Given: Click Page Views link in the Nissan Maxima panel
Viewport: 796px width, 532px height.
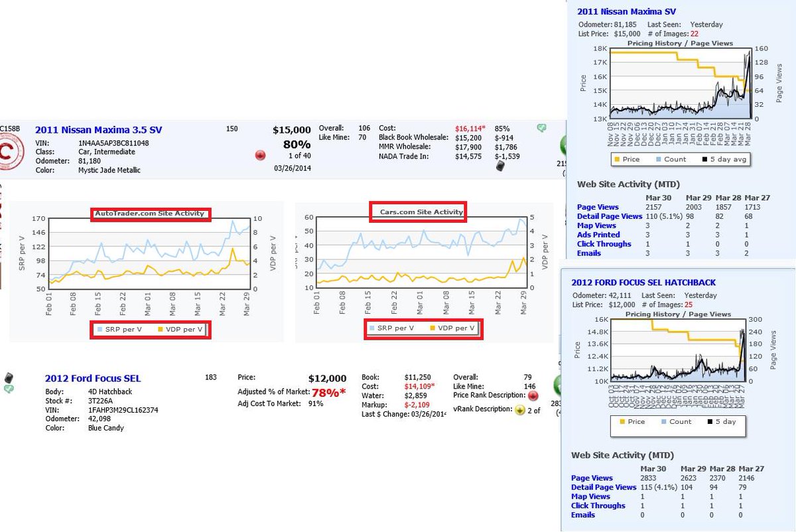Looking at the screenshot, I should click(x=597, y=207).
